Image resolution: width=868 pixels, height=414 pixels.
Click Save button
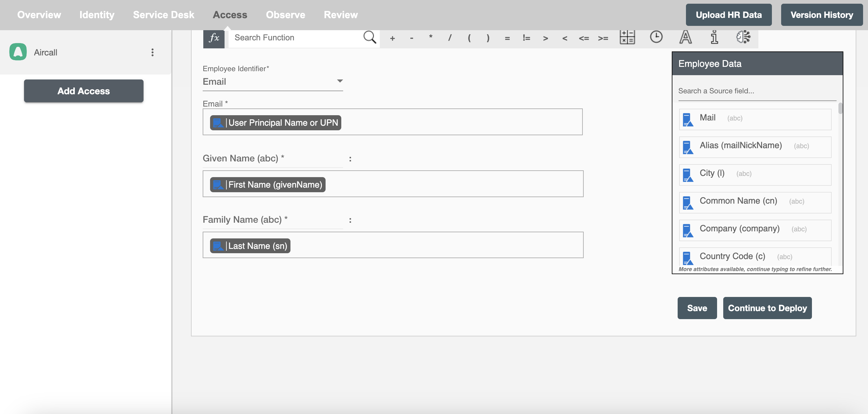click(x=697, y=308)
